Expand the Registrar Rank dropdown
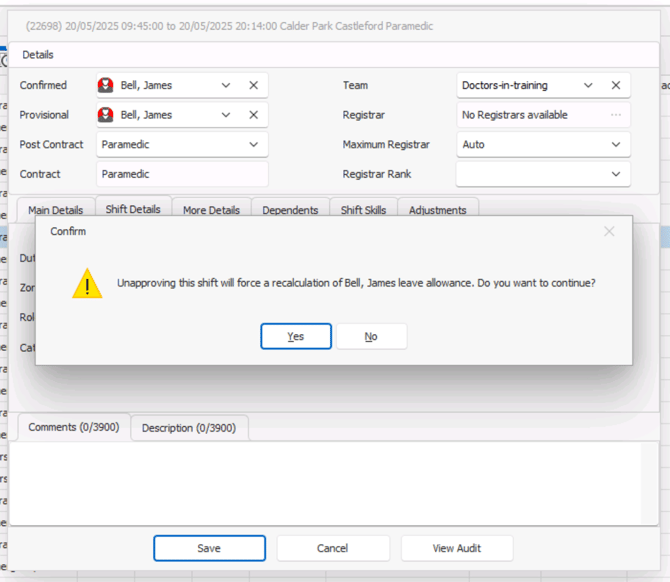The image size is (670, 582). pos(616,174)
